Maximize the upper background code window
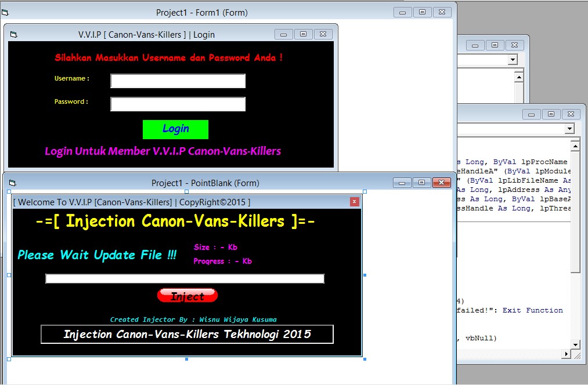588x385 pixels. (495, 45)
